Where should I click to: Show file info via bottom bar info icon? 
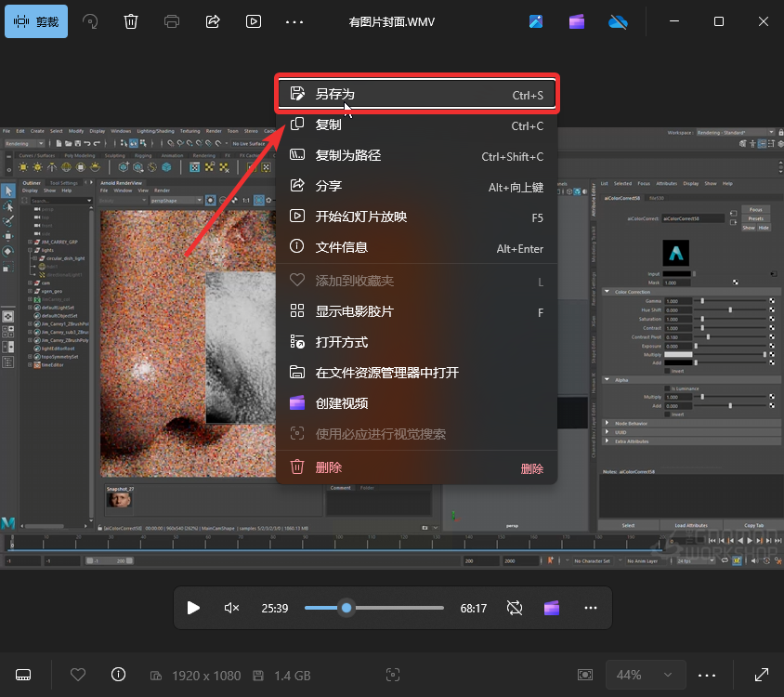[x=118, y=675]
